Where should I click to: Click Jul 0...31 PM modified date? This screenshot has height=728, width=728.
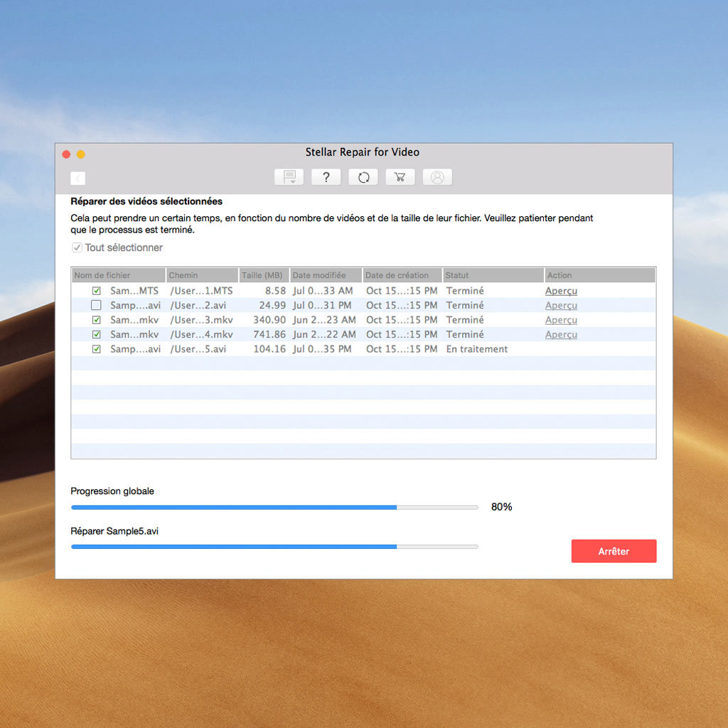pos(322,305)
